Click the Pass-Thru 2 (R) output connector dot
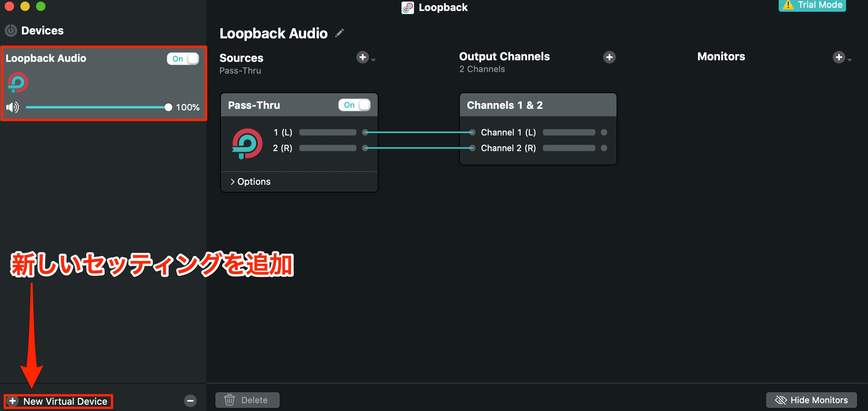The image size is (868, 411). tap(365, 148)
